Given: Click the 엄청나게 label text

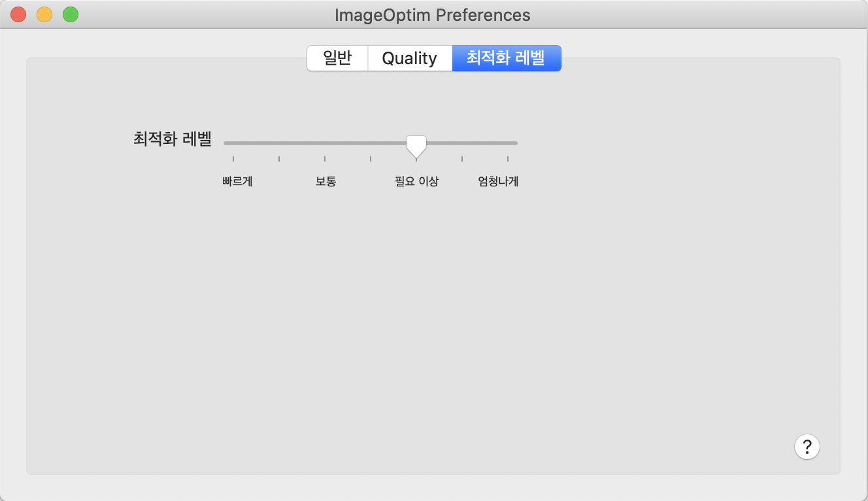Looking at the screenshot, I should pos(497,181).
